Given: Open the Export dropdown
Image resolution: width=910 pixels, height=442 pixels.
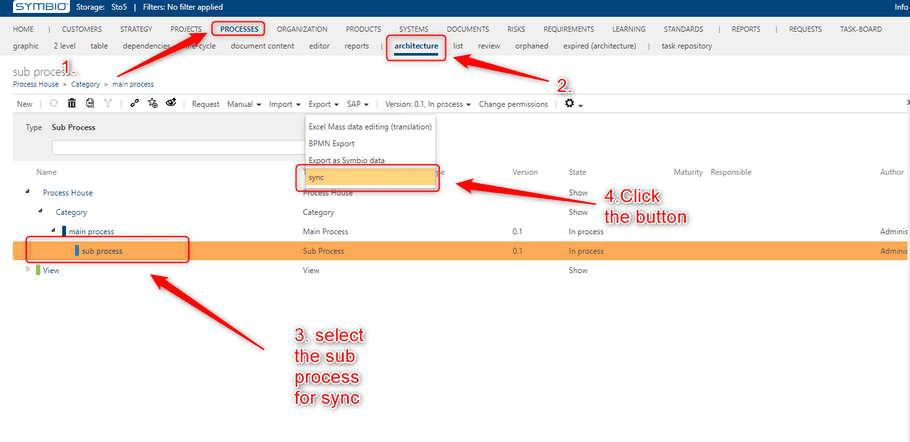Looking at the screenshot, I should coord(324,104).
